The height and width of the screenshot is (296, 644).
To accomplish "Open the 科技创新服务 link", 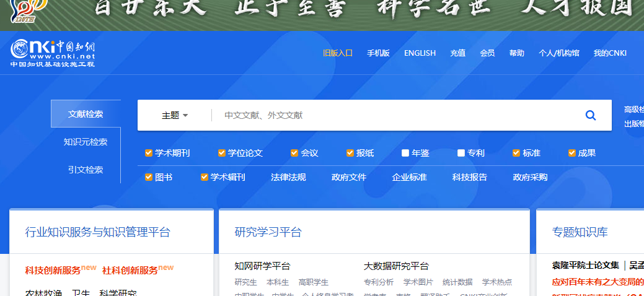I will pos(53,271).
